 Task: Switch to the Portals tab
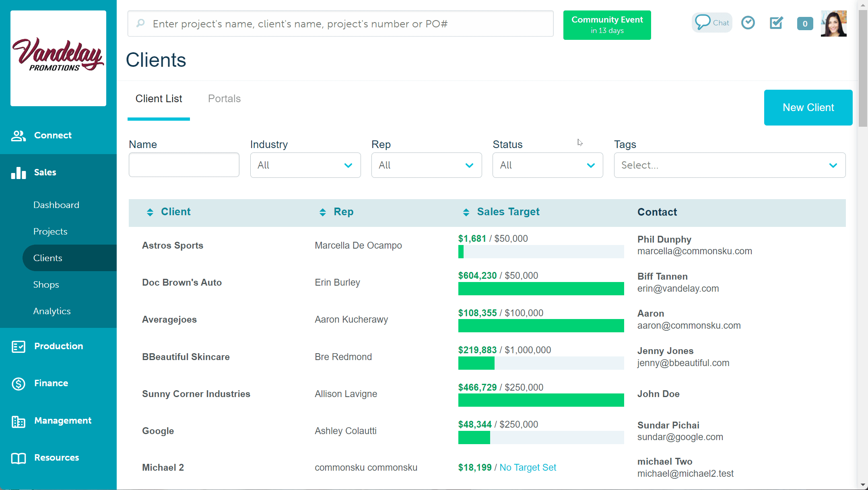[x=224, y=99]
